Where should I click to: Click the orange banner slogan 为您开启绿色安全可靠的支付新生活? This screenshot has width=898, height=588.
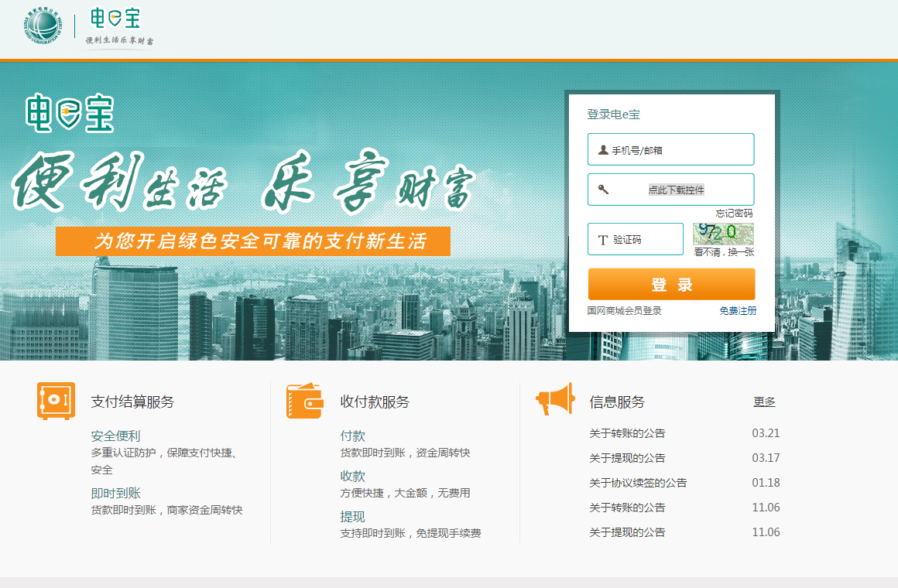point(253,241)
